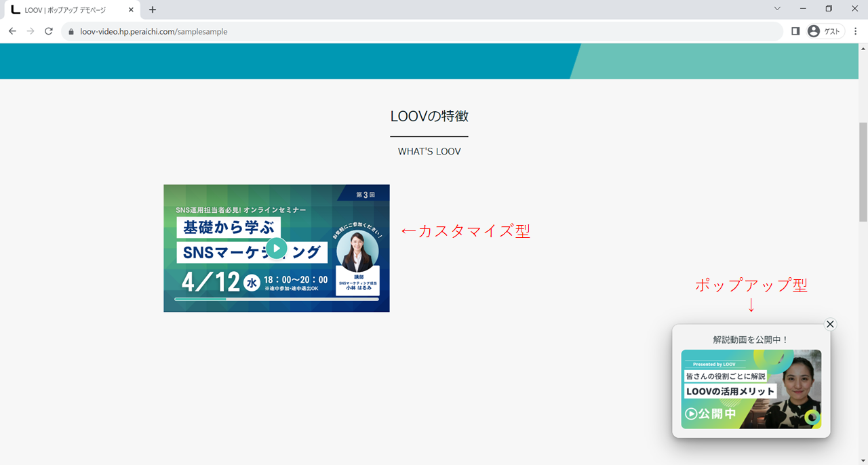Click the 解説動画を公開中！ popup title
The height and width of the screenshot is (465, 868).
751,339
